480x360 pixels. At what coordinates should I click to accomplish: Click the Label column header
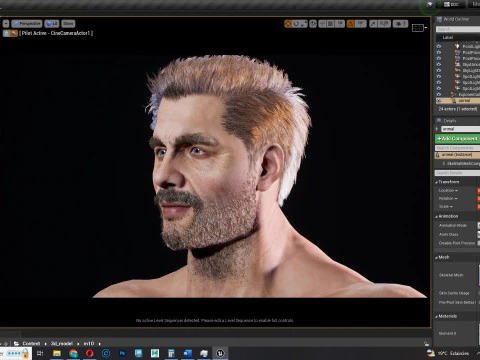(448, 37)
